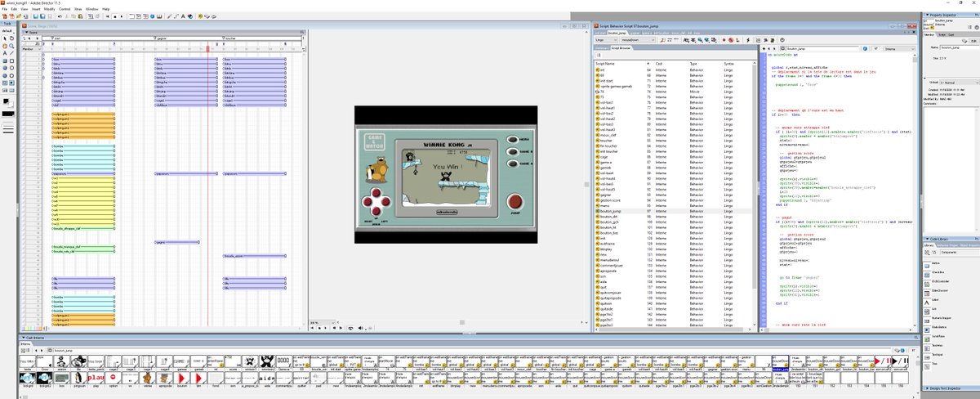
Task: Open the Control menu
Action: tap(65, 9)
